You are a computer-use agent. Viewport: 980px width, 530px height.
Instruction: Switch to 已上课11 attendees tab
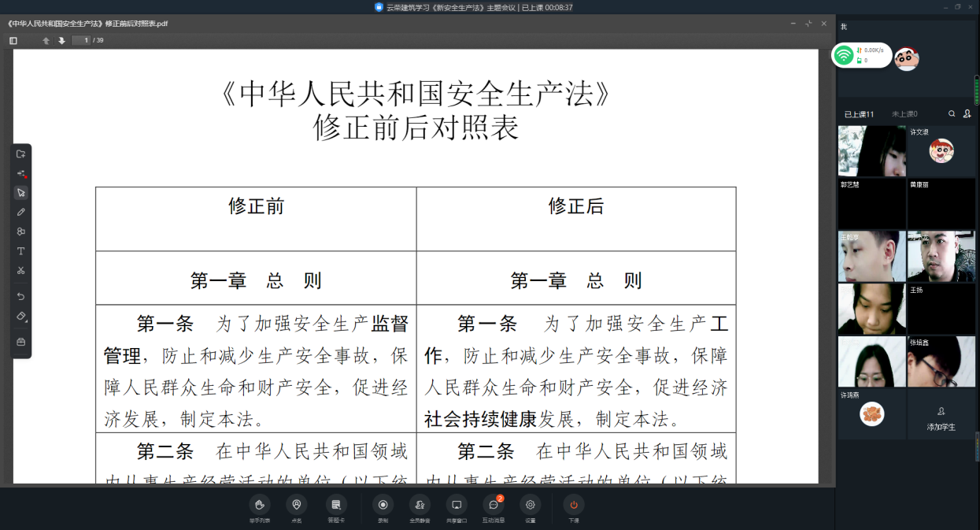[860, 114]
